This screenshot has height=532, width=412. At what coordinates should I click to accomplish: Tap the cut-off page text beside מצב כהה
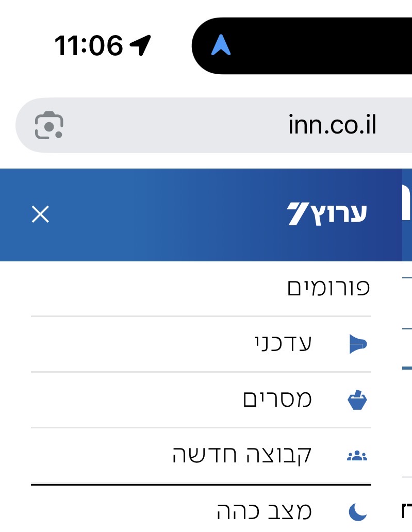(406, 510)
